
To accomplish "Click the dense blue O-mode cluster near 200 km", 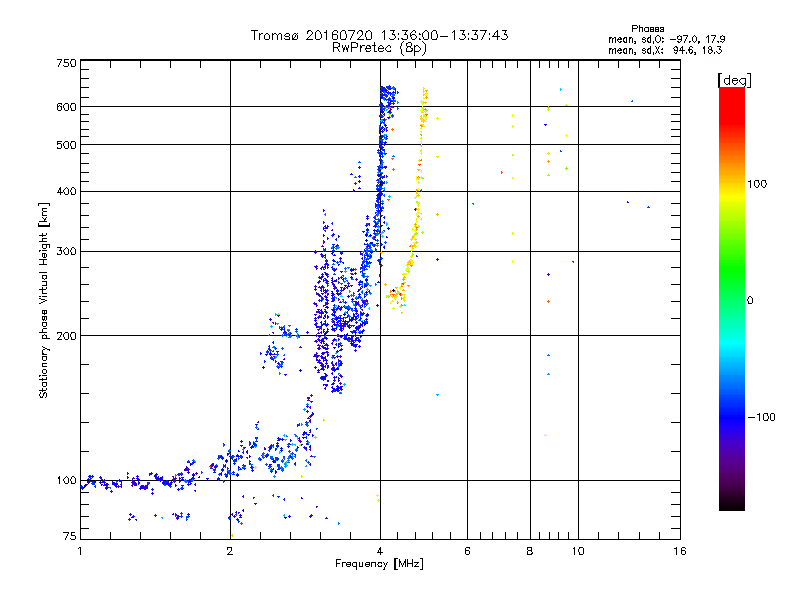I will pyautogui.click(x=339, y=316).
